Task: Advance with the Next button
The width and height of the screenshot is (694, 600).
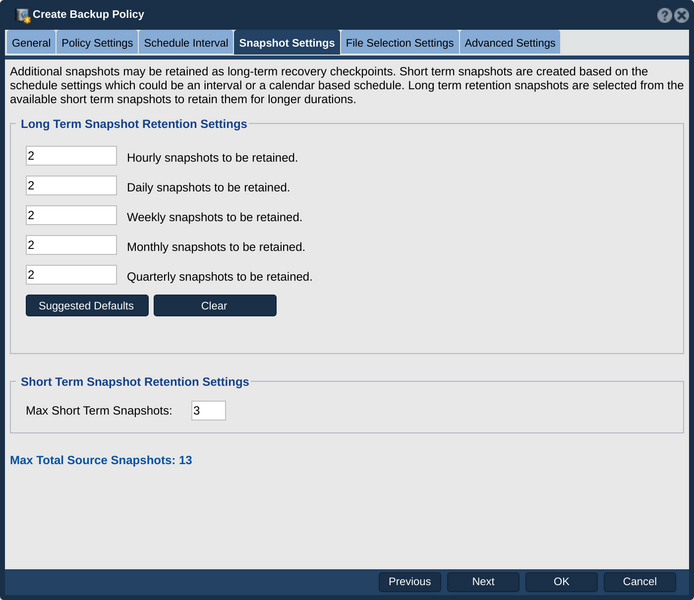Action: (x=483, y=582)
